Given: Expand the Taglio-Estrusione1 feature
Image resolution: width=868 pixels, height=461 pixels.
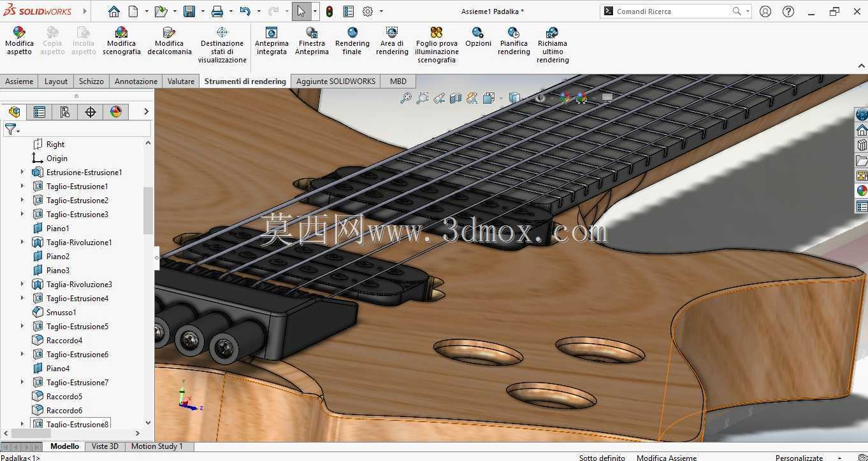Looking at the screenshot, I should click(22, 187).
